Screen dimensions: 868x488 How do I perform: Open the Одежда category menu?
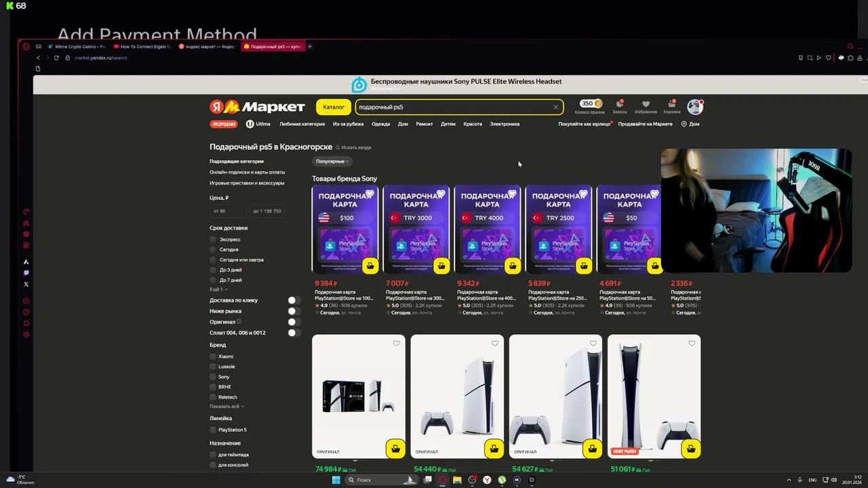380,124
